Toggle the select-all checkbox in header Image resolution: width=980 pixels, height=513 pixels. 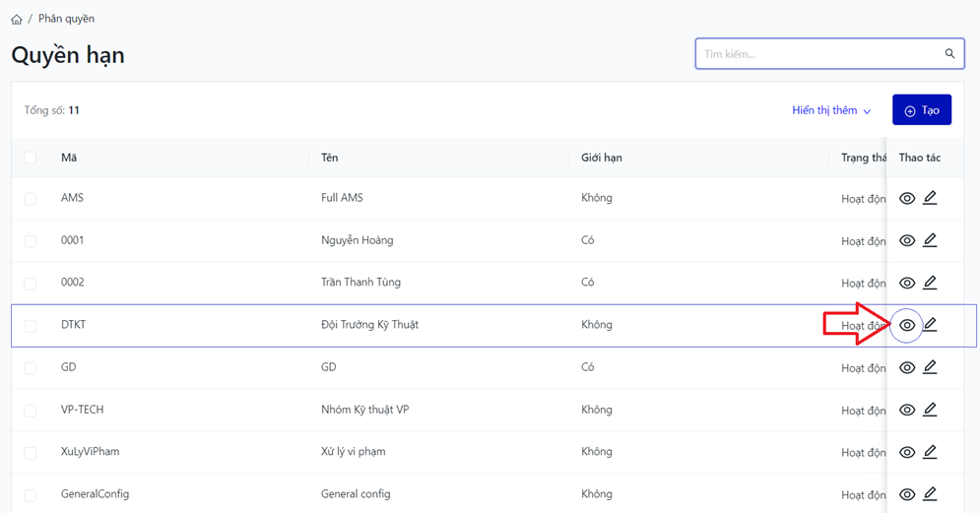(31, 158)
